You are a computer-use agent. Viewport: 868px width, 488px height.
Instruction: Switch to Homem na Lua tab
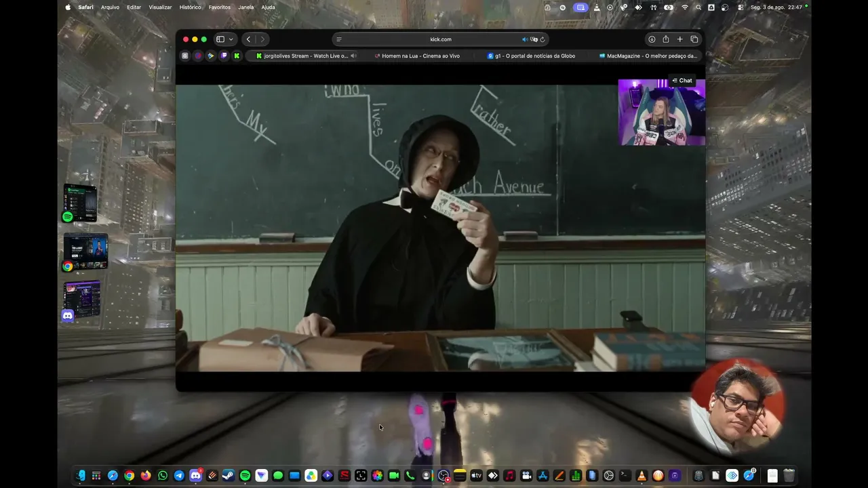pos(417,56)
